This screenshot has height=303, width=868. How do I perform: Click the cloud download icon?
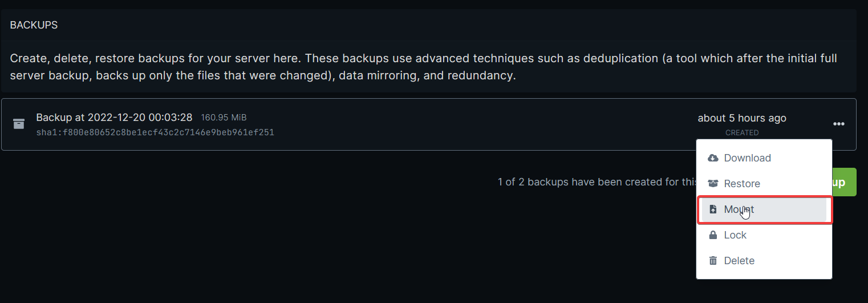[x=713, y=158]
